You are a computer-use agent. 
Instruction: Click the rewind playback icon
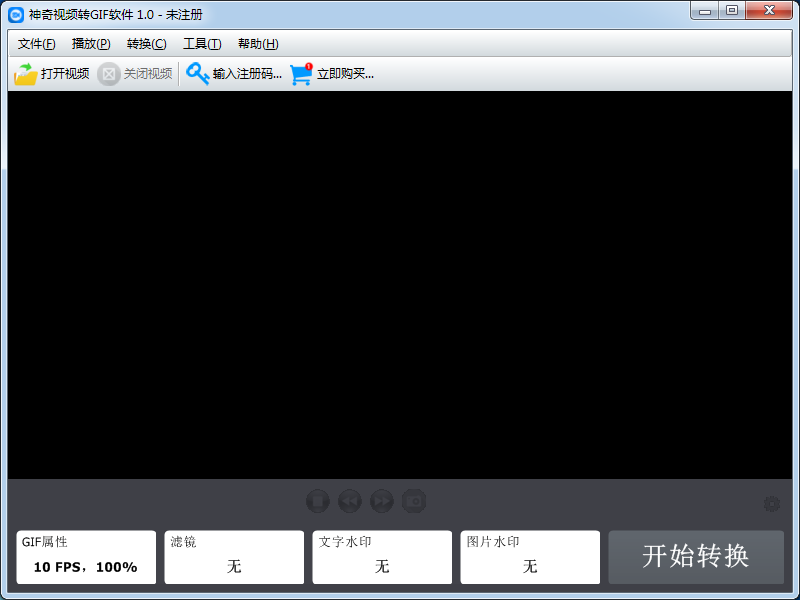pos(350,501)
